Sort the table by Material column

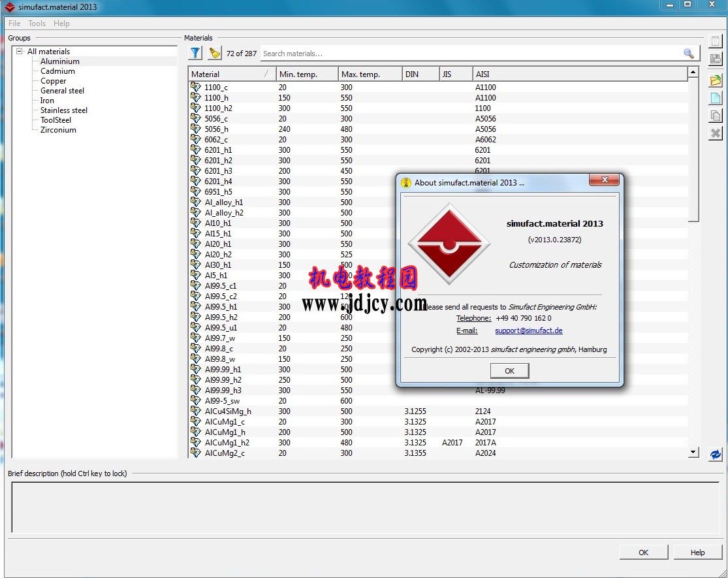(231, 74)
